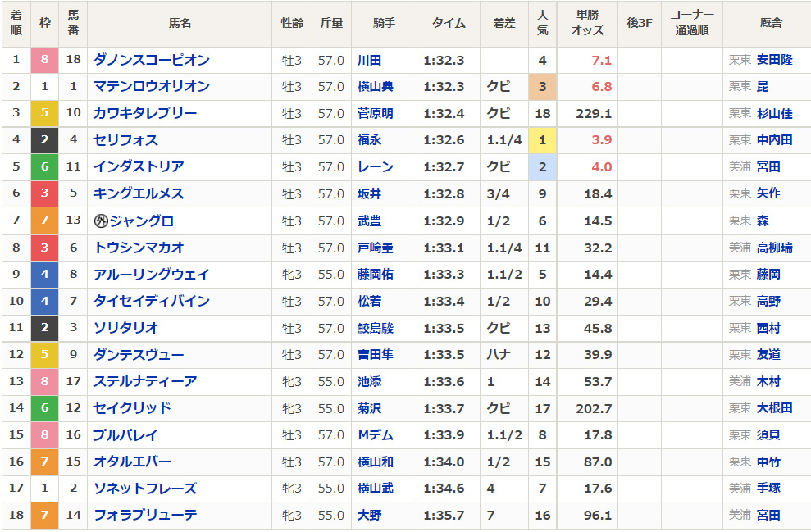Open jockey 横山典 profile
Viewport: 811px width, 532px height.
[376, 86]
